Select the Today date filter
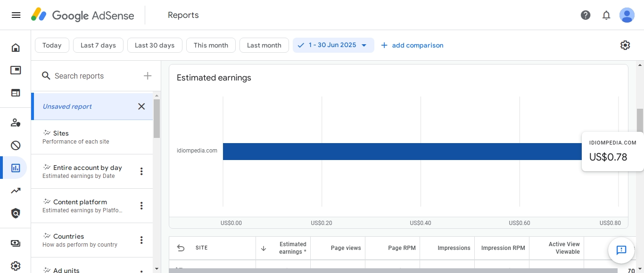This screenshot has width=644, height=273. (52, 45)
